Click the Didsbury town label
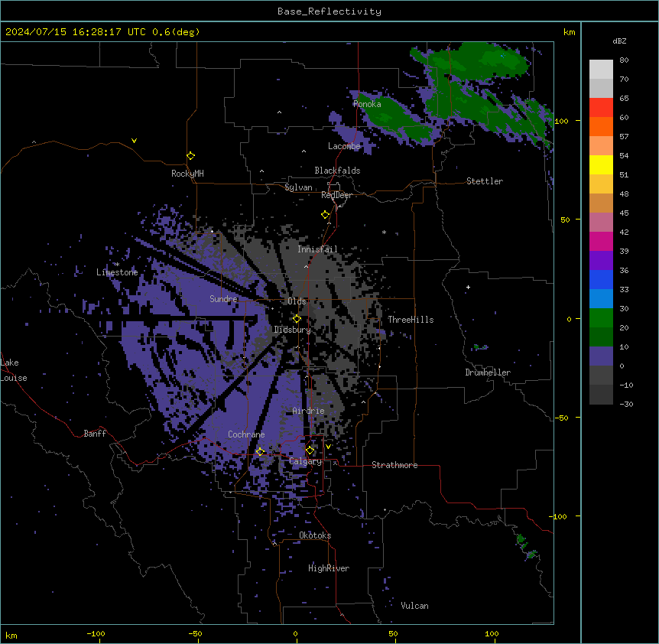This screenshot has width=659, height=644. pyautogui.click(x=292, y=330)
